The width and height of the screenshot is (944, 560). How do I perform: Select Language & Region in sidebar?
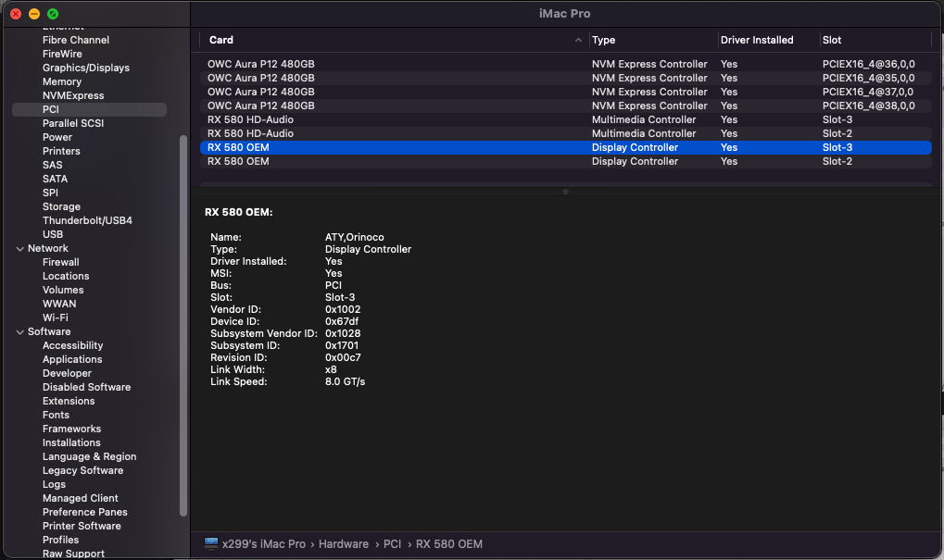pyautogui.click(x=89, y=456)
